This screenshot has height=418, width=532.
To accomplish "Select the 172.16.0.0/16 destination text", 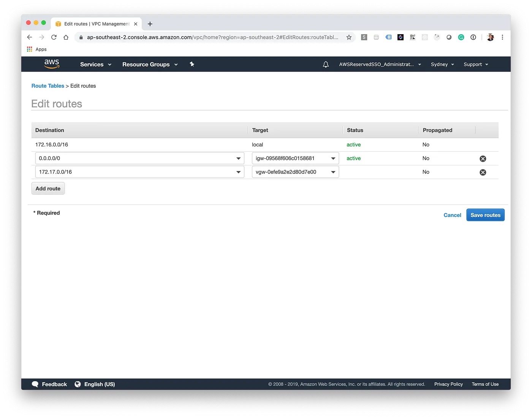I will click(52, 145).
